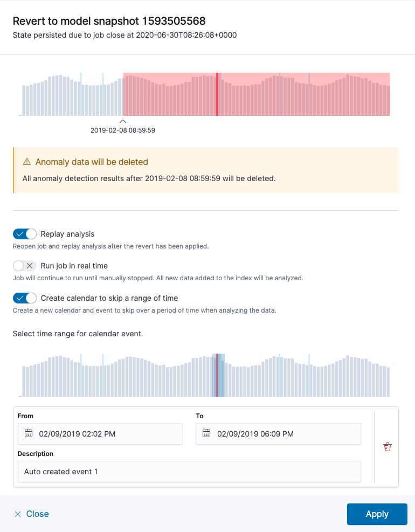Delete the calendar event with trash icon
Viewport: 415px width, 532px height.
click(x=387, y=447)
